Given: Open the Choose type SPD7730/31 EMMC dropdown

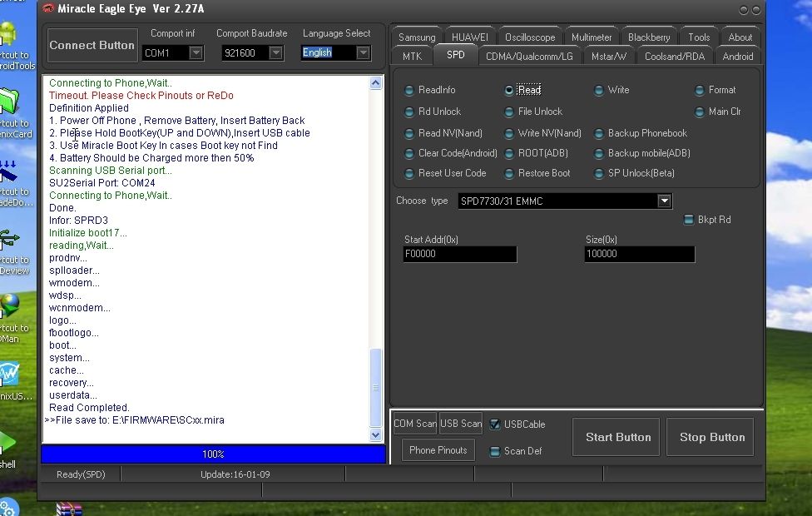Looking at the screenshot, I should (x=663, y=201).
